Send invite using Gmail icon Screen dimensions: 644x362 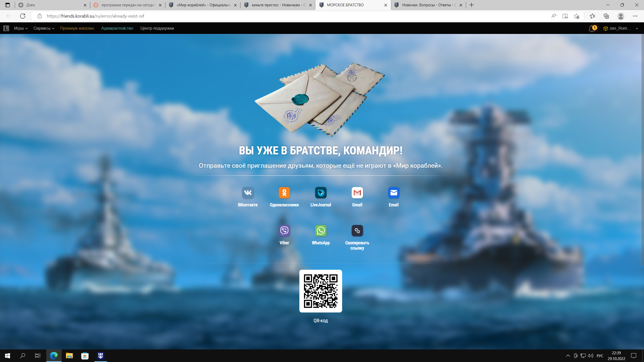[357, 193]
